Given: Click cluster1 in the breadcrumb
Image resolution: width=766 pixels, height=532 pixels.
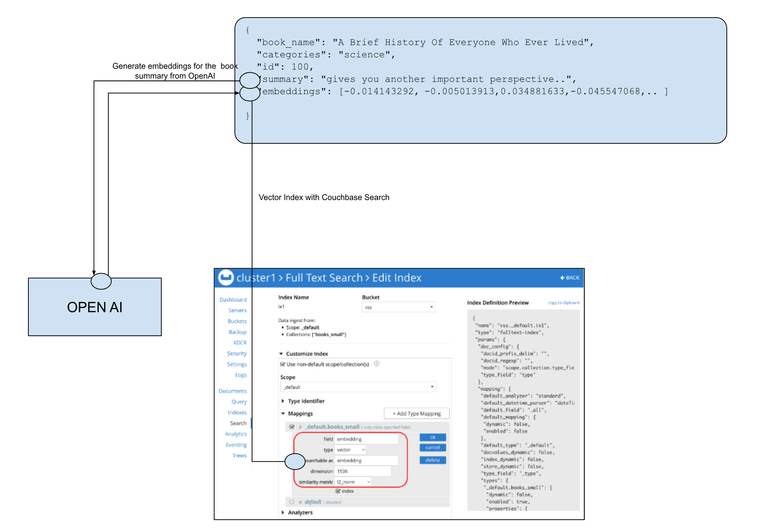Looking at the screenshot, I should coord(256,278).
